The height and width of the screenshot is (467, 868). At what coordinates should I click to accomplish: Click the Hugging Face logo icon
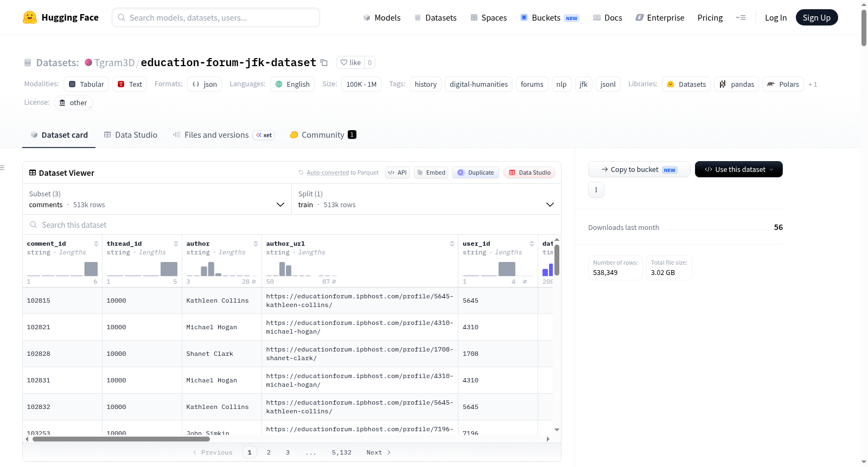click(x=30, y=17)
